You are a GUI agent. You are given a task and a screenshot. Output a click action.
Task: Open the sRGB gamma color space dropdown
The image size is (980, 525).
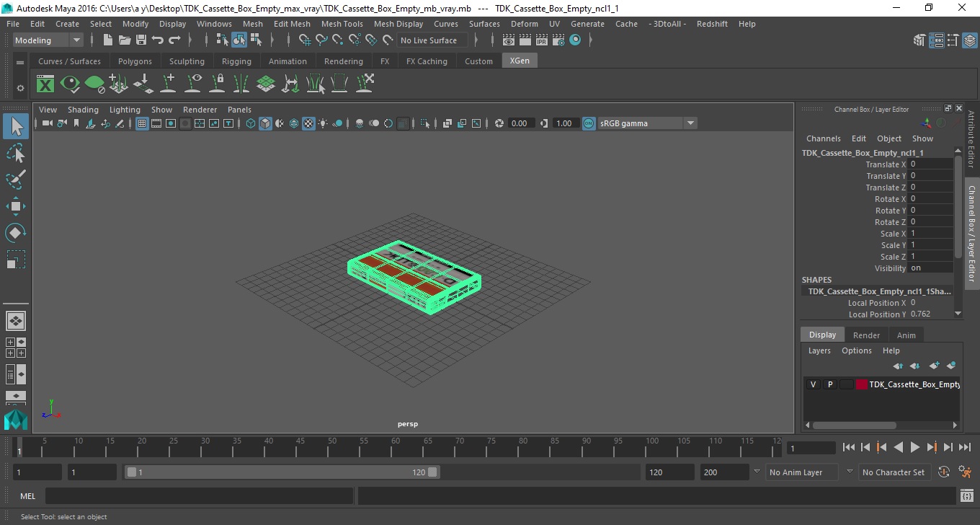click(x=647, y=123)
